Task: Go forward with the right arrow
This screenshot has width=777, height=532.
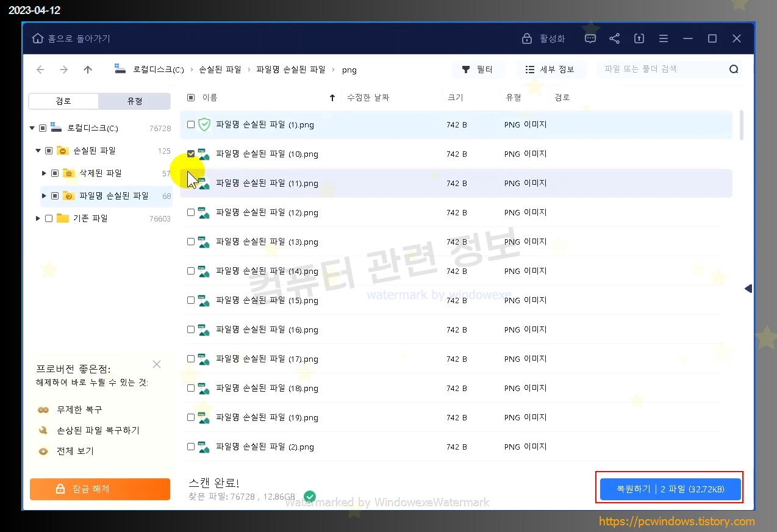Action: (64, 70)
